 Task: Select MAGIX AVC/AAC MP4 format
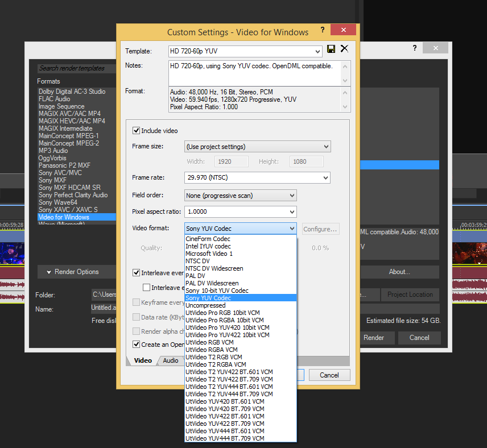(76, 114)
